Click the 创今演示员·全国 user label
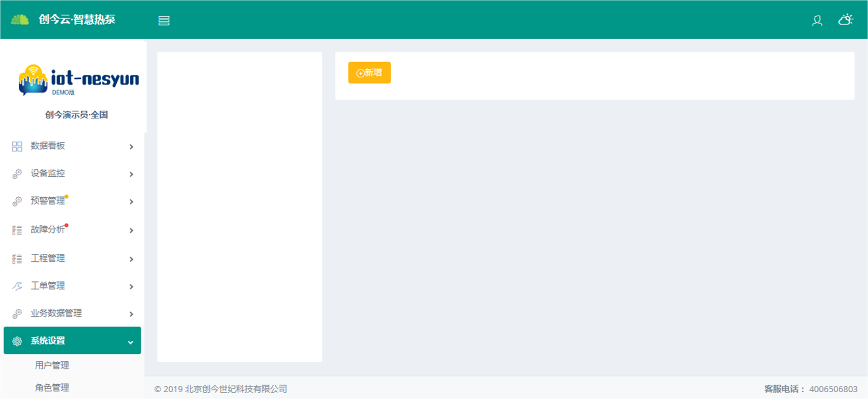Image resolution: width=868 pixels, height=399 pixels. coord(77,115)
